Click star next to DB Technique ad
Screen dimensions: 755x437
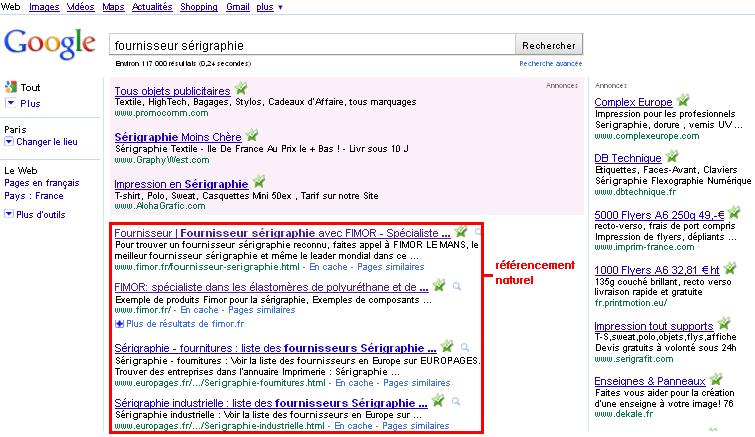click(672, 156)
